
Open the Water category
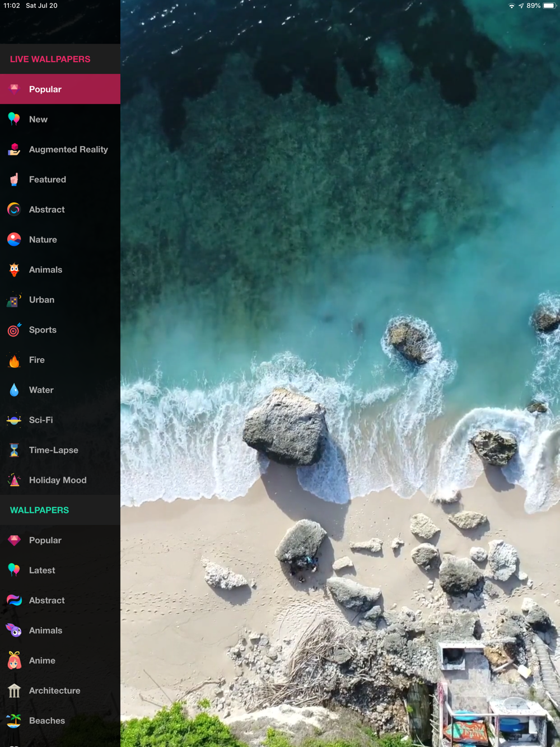[x=60, y=390]
